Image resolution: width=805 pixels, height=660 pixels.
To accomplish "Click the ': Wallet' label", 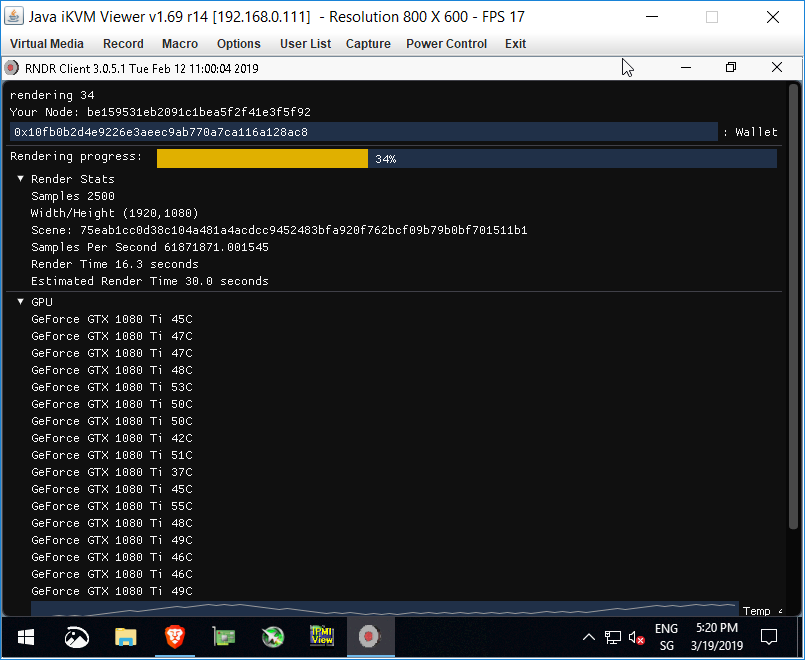I will [x=750, y=132].
